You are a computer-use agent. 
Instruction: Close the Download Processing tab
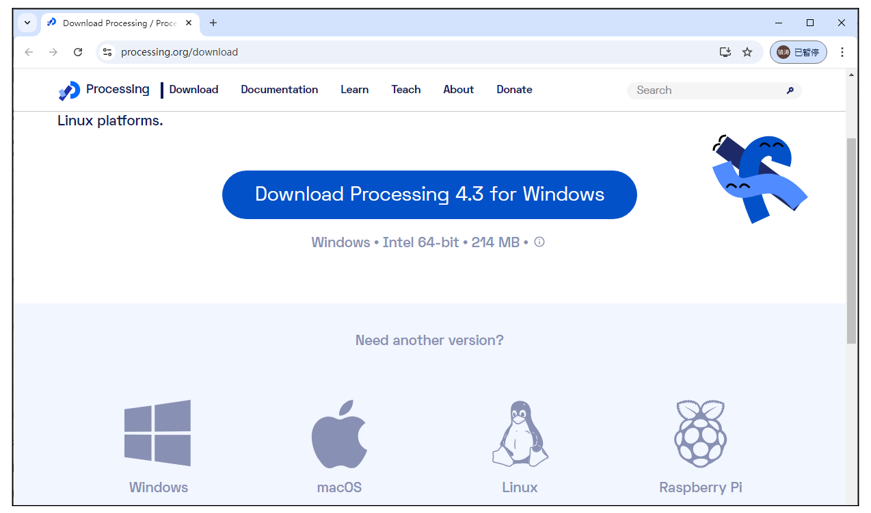click(188, 23)
